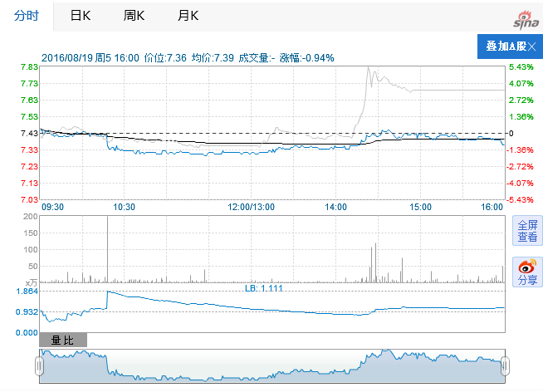This screenshot has width=543, height=392.
Task: Click the left range slider handle
Action: click(x=39, y=365)
